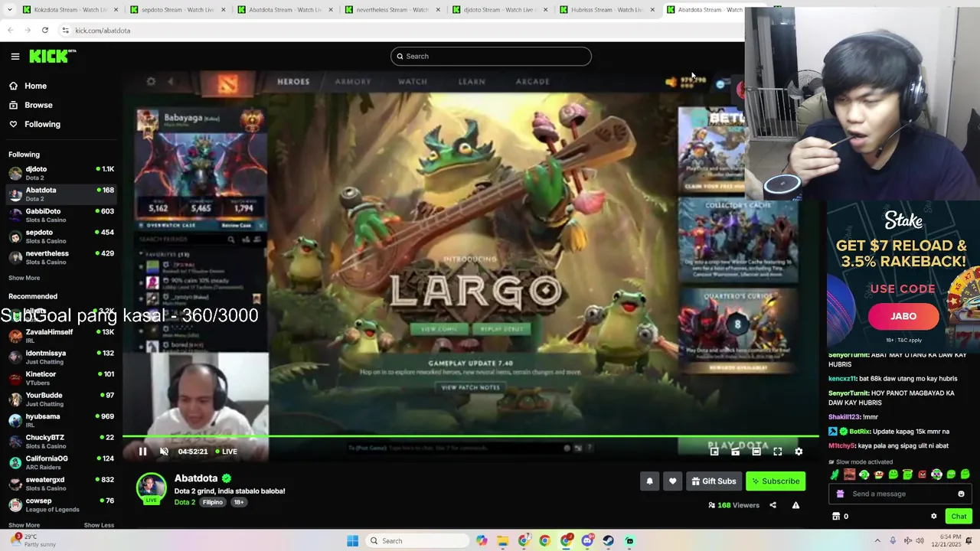Click into Send a message field

[x=900, y=494]
